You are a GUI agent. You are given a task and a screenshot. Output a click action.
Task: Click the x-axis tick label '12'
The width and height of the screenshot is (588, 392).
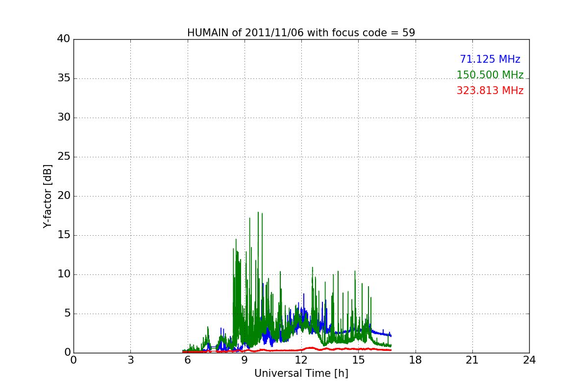pos(301,360)
